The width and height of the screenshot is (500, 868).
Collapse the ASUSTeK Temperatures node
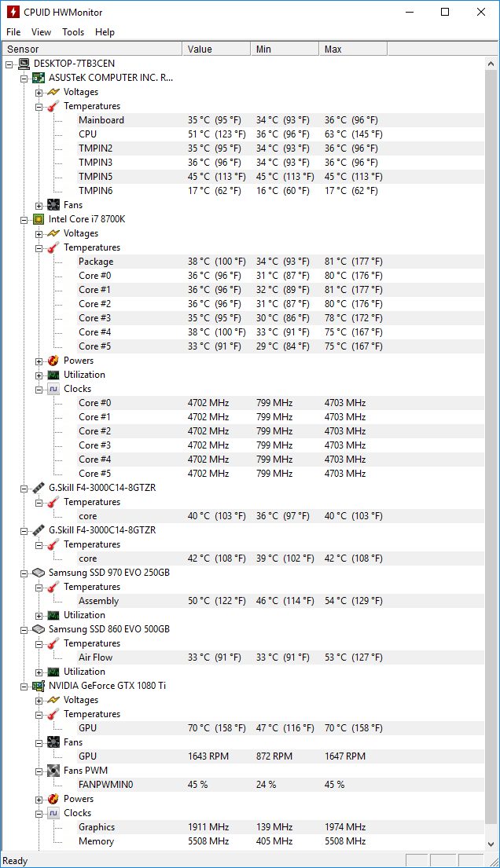(39, 107)
